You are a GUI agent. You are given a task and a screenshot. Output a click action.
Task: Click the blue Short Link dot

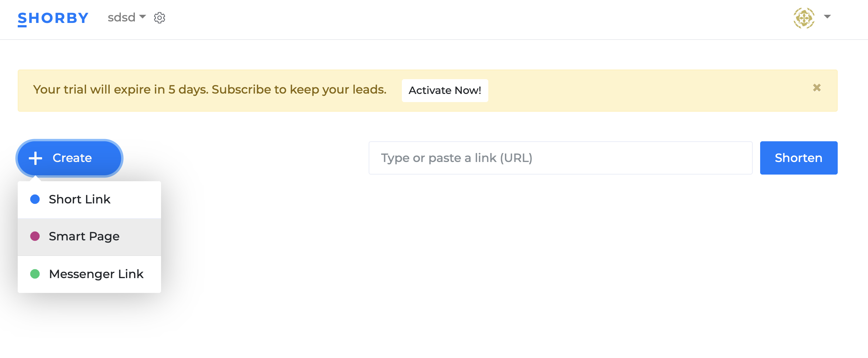(35, 199)
